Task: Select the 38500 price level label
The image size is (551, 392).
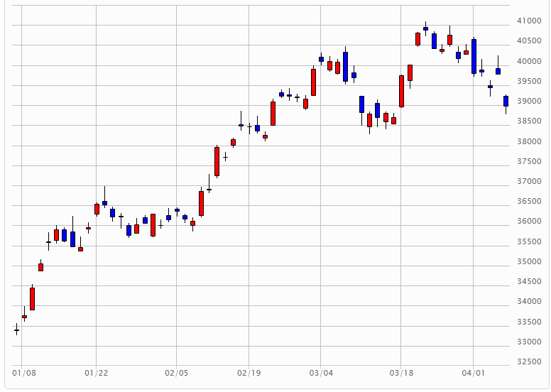Action: (x=529, y=121)
